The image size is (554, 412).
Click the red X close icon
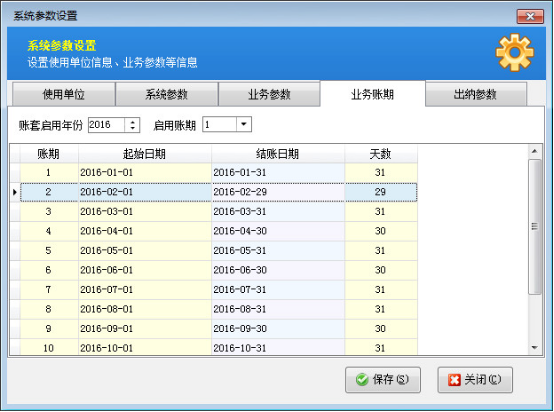[454, 380]
